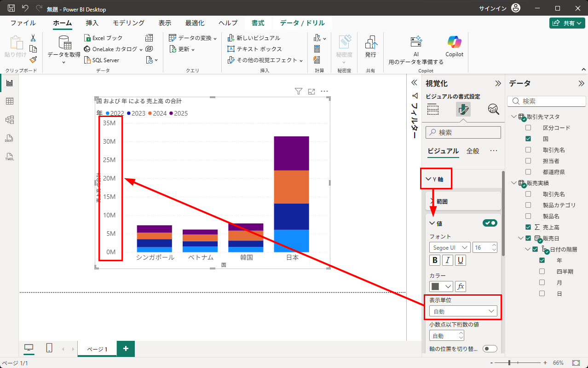Image resolution: width=588 pixels, height=368 pixels.
Task: Open the 表示 ribbon tab
Action: pos(165,23)
